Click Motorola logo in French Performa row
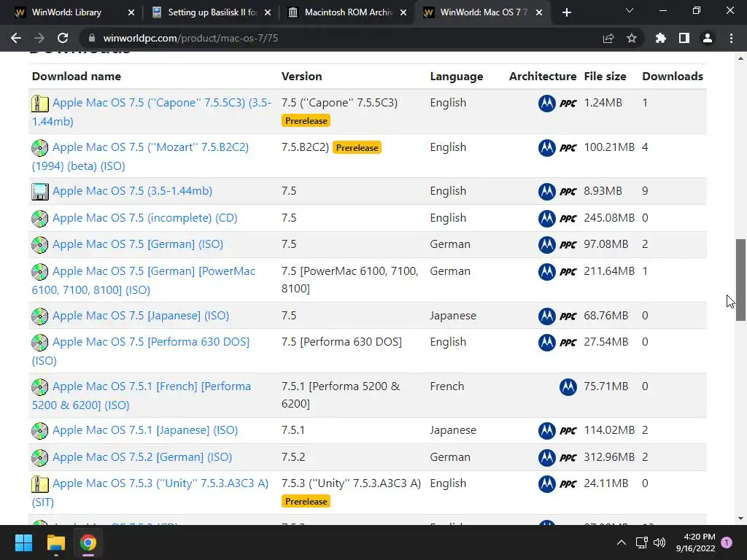Image resolution: width=747 pixels, height=560 pixels. (x=568, y=387)
